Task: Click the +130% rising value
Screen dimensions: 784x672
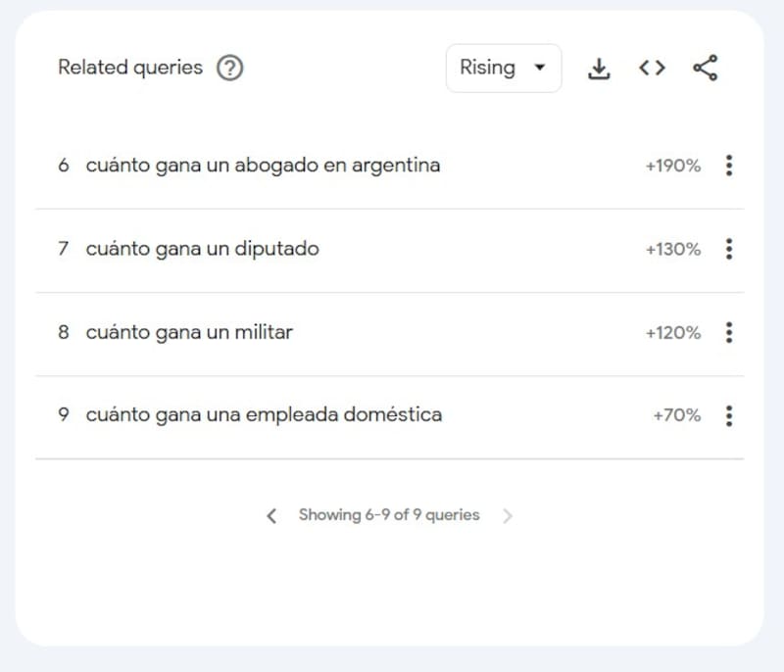Action: 672,250
